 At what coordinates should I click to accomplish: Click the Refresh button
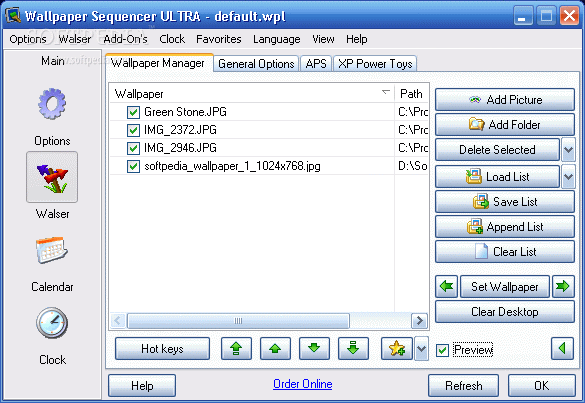pyautogui.click(x=463, y=385)
